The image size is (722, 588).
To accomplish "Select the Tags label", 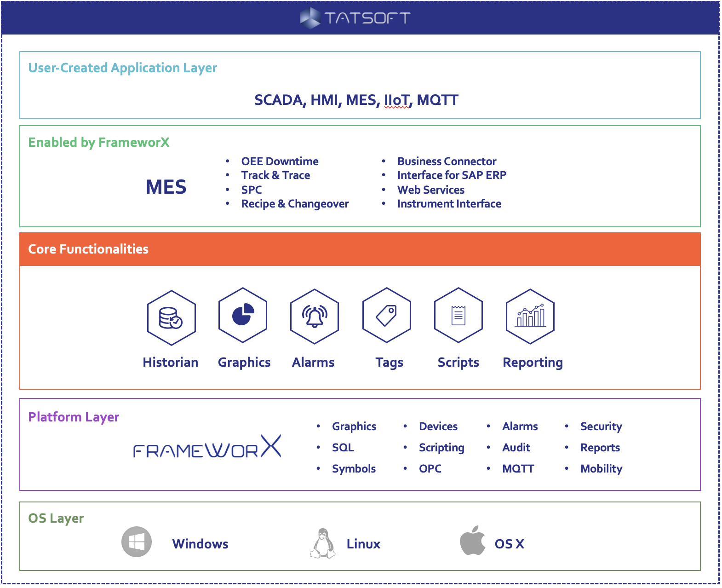I will click(390, 363).
